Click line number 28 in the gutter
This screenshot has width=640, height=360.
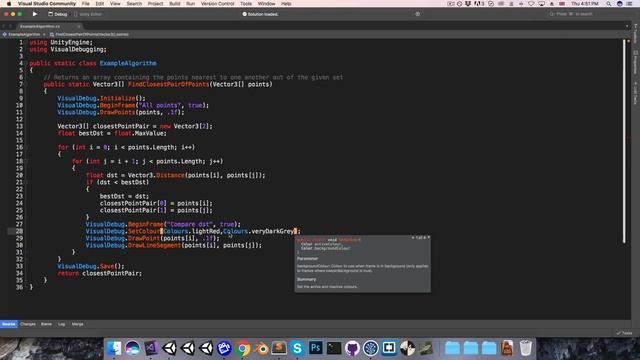pyautogui.click(x=19, y=231)
